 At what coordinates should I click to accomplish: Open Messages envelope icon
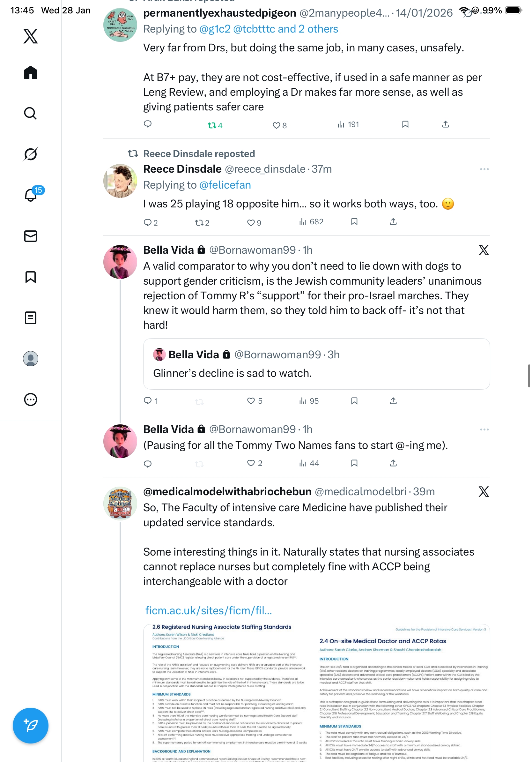pyautogui.click(x=31, y=236)
